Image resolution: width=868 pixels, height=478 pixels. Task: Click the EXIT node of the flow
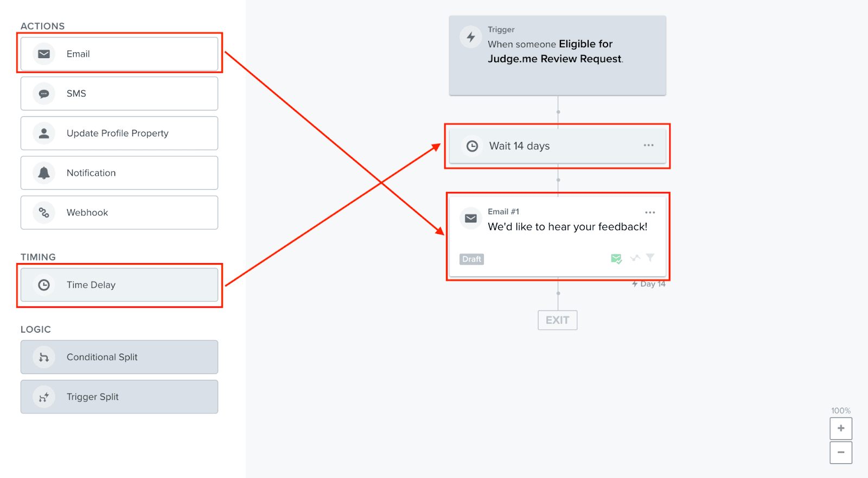(557, 320)
